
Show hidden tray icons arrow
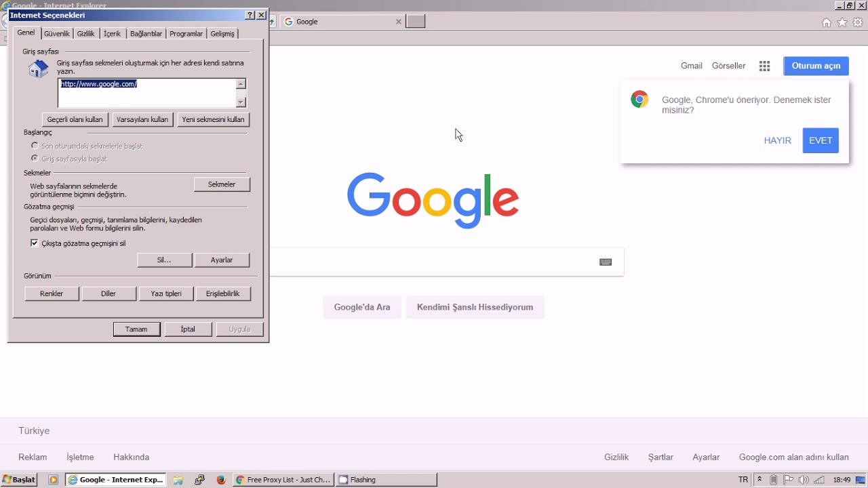tap(759, 480)
